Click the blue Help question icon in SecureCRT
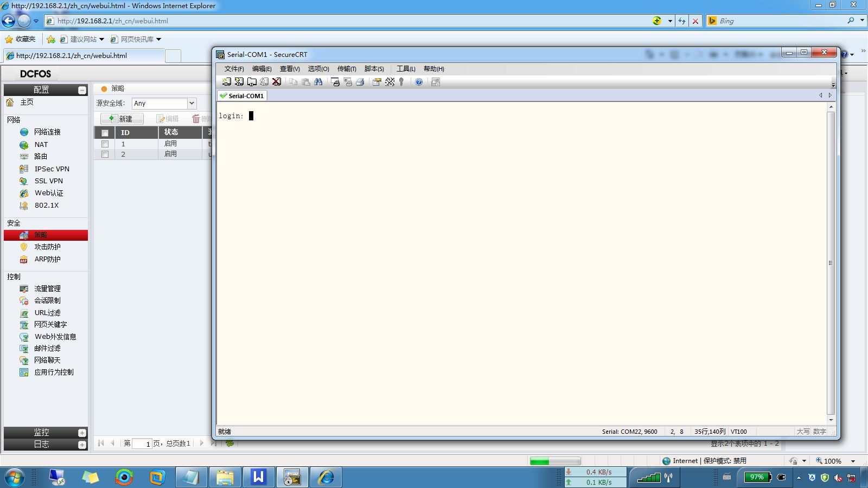The height and width of the screenshot is (488, 868). [x=419, y=82]
